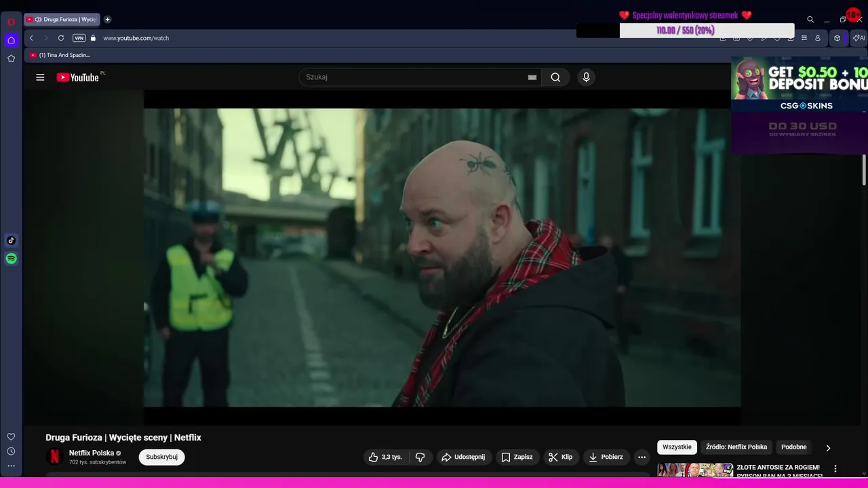Open the extensions cube icon
Viewport: 868px width, 488px height.
[837, 38]
